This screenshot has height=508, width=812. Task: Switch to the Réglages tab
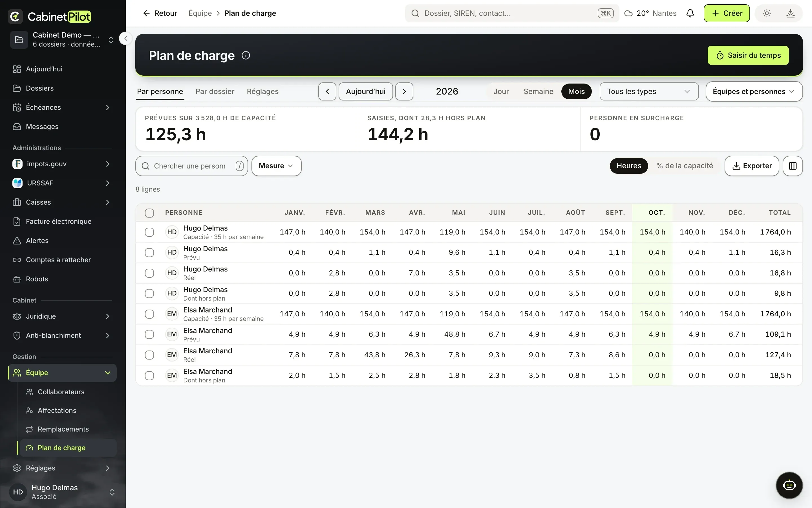click(x=262, y=91)
